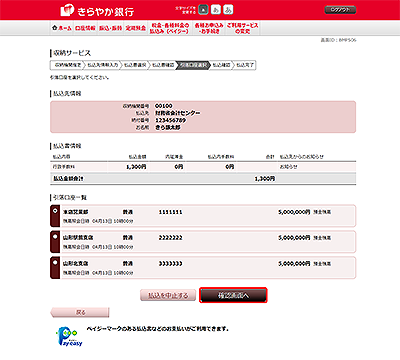This screenshot has height=360, width=400.
Task: Select the smallest font size button
Action: click(203, 10)
